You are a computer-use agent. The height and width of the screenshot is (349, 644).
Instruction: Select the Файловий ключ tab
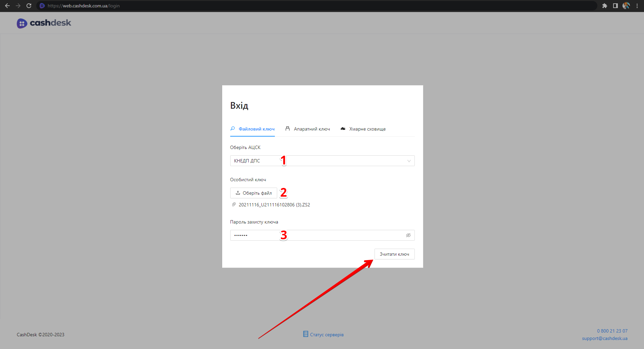coord(252,129)
